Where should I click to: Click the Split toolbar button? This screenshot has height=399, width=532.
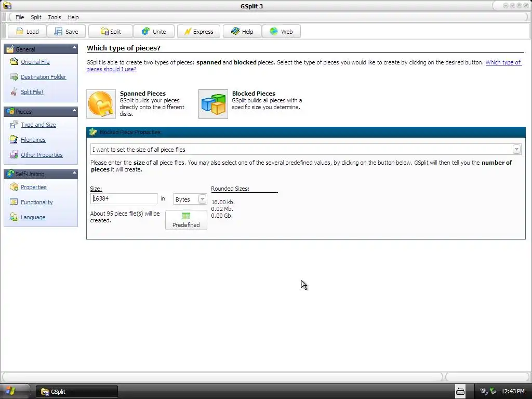[x=111, y=32]
